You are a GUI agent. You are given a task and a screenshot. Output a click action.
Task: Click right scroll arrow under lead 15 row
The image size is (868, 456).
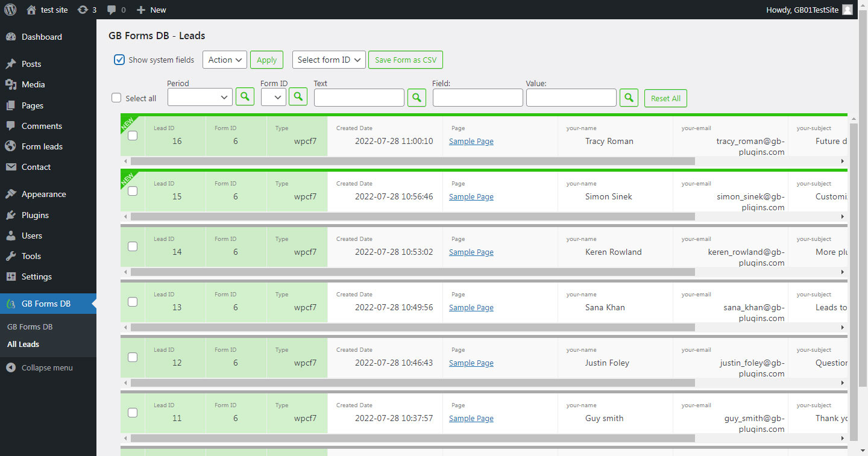click(x=843, y=217)
